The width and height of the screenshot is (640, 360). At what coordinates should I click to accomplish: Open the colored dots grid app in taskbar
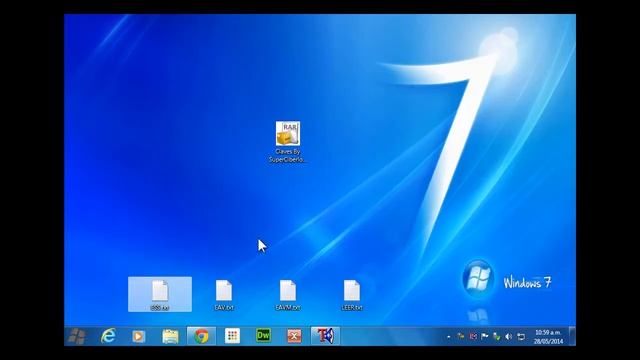click(x=232, y=336)
